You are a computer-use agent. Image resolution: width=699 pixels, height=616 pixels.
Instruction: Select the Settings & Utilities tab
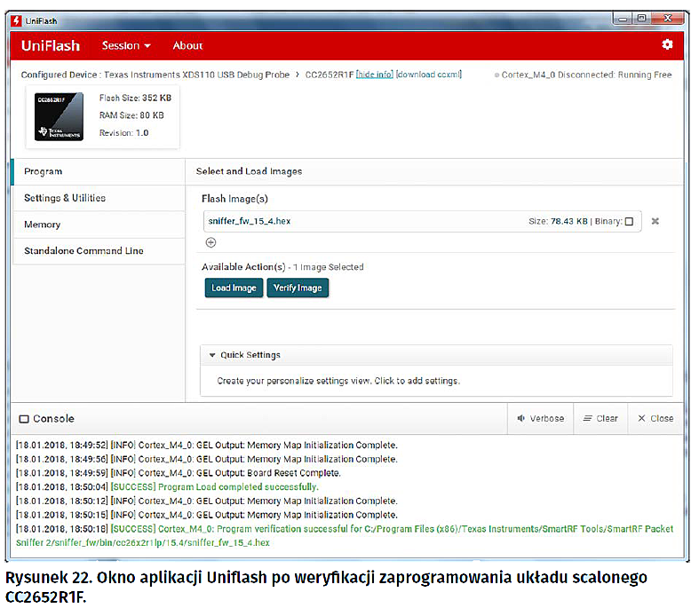click(65, 198)
